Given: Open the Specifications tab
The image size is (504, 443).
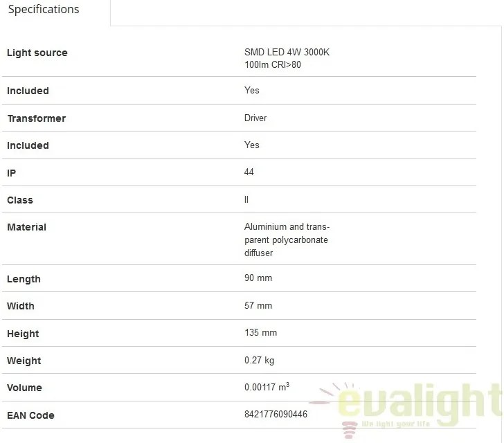Looking at the screenshot, I should click(x=44, y=10).
